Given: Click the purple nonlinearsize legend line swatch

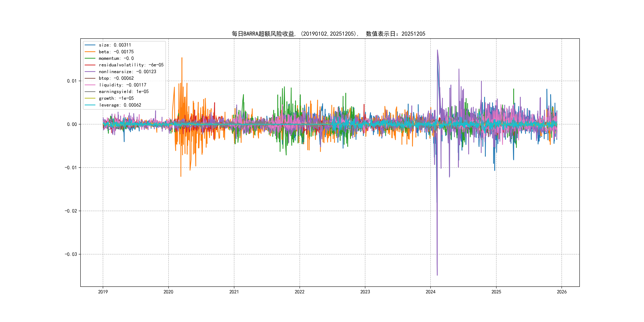Looking at the screenshot, I should (x=90, y=72).
